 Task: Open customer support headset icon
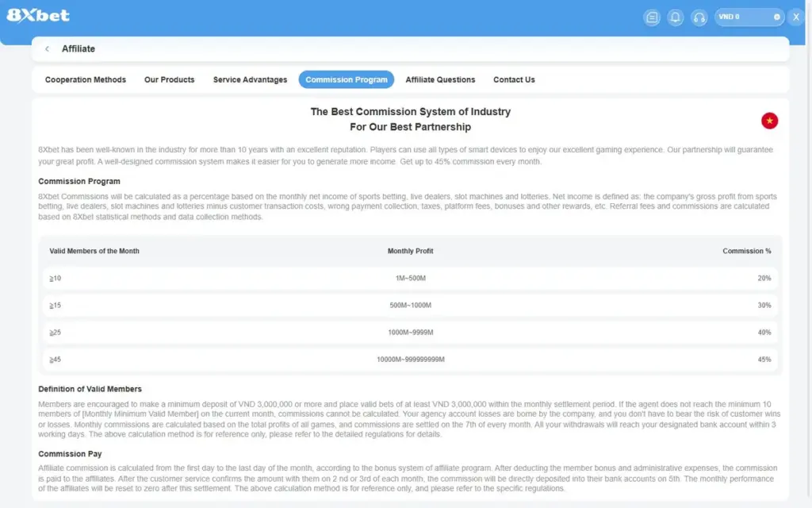pyautogui.click(x=699, y=17)
